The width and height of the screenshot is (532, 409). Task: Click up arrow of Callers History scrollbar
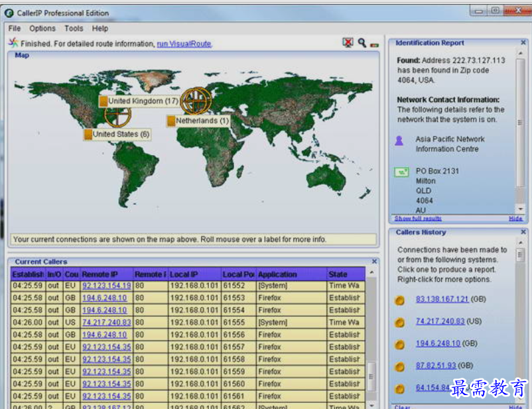point(520,243)
